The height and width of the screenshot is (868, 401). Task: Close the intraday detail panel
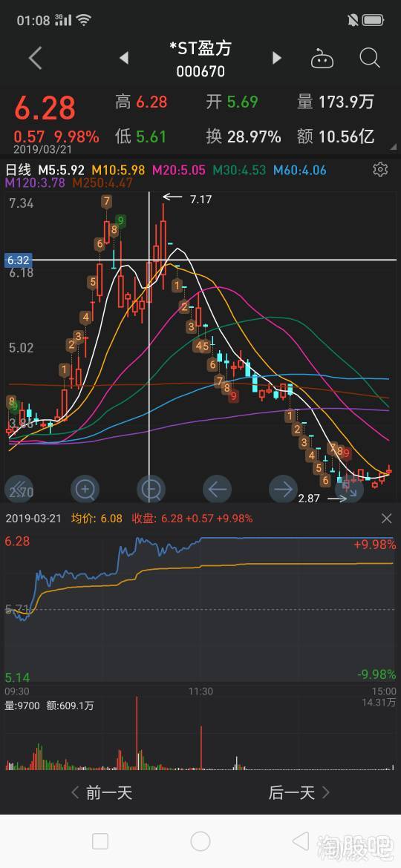tap(387, 519)
